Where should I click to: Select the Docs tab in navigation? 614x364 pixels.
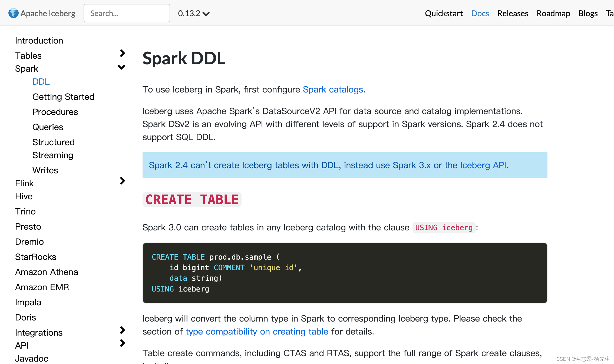click(x=480, y=12)
